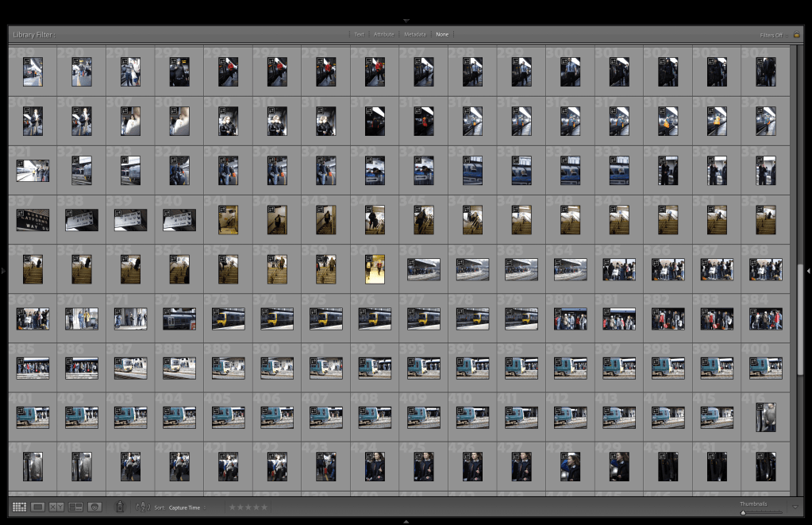Show the right panel via arrow
812x525 pixels.
[x=808, y=271]
